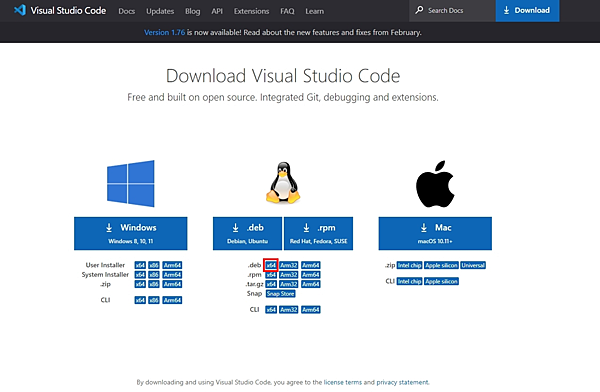Download Windows User Installer Arm64
600x392 pixels.
click(172, 265)
